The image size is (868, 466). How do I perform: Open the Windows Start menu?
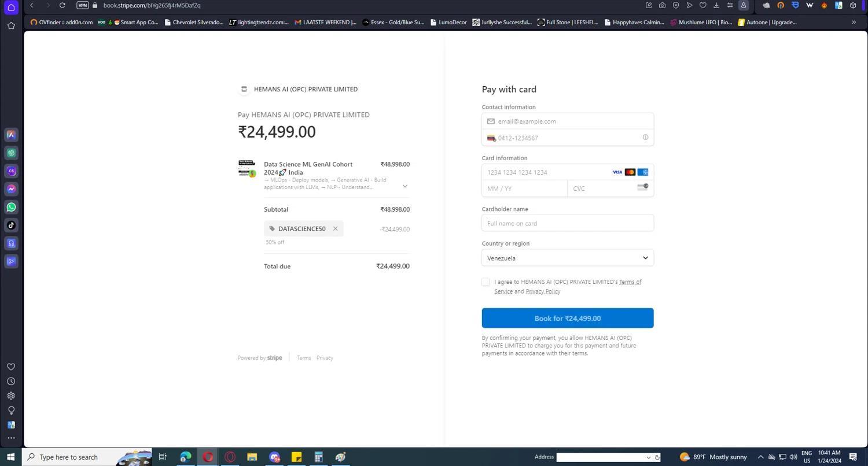coord(10,457)
